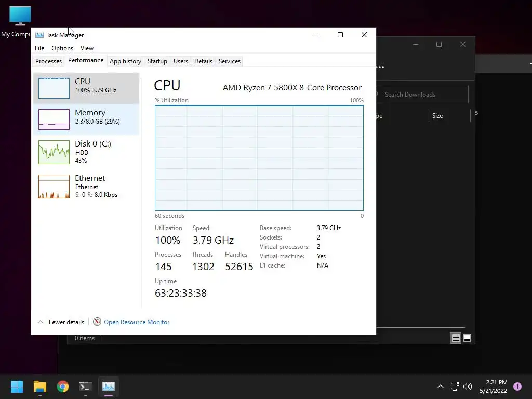Click the Virtual machine Yes value
This screenshot has width=532, height=399.
click(321, 256)
